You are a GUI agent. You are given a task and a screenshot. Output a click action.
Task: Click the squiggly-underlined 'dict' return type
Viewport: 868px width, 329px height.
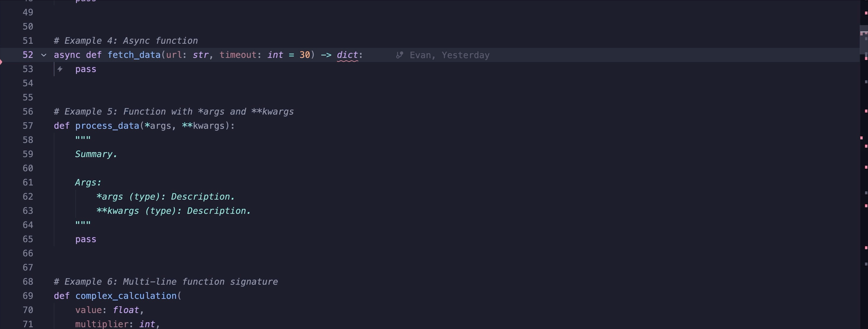[347, 55]
